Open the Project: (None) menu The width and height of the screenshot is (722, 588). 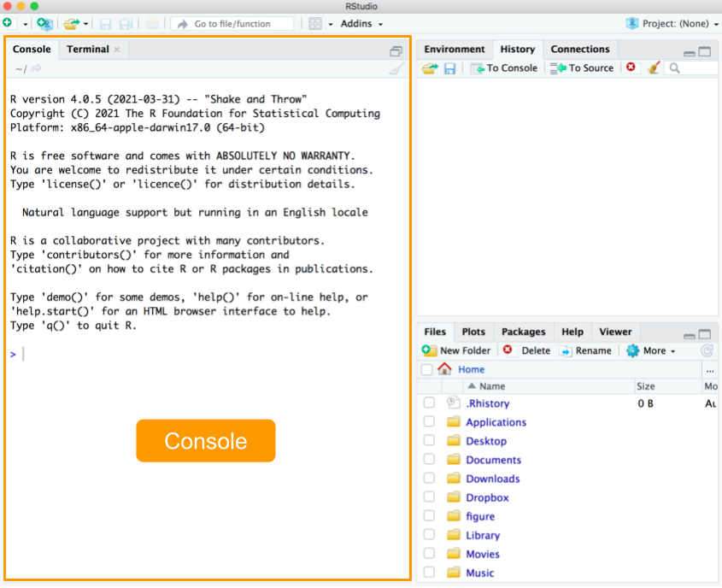coord(672,23)
